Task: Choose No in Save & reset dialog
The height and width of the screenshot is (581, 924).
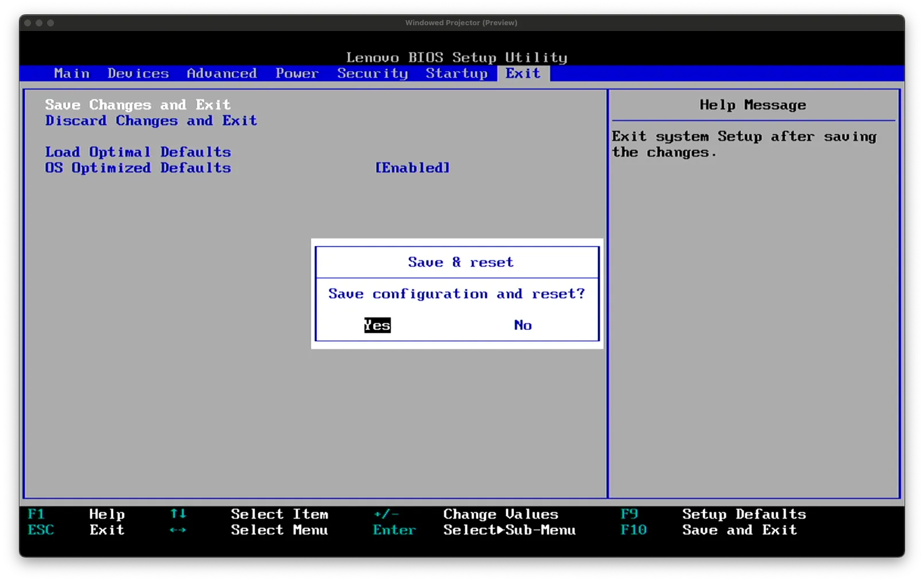Action: [523, 325]
